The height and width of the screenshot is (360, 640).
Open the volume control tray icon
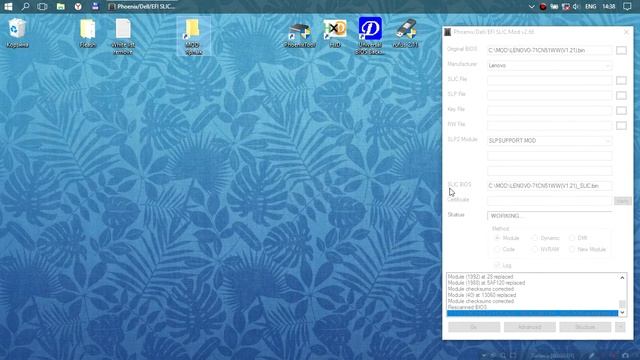coord(576,7)
